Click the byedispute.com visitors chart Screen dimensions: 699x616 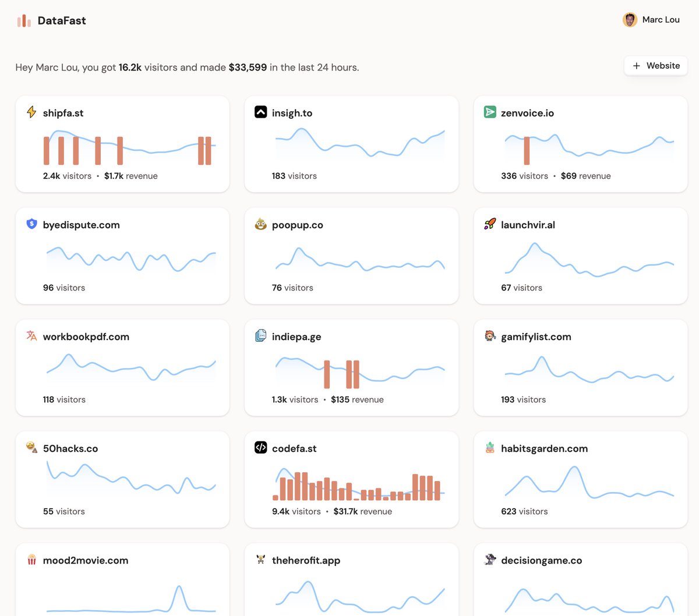pos(131,259)
